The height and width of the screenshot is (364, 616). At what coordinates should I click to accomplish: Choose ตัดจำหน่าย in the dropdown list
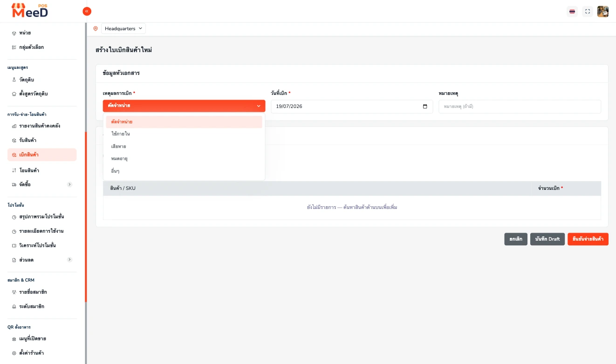[x=184, y=122]
